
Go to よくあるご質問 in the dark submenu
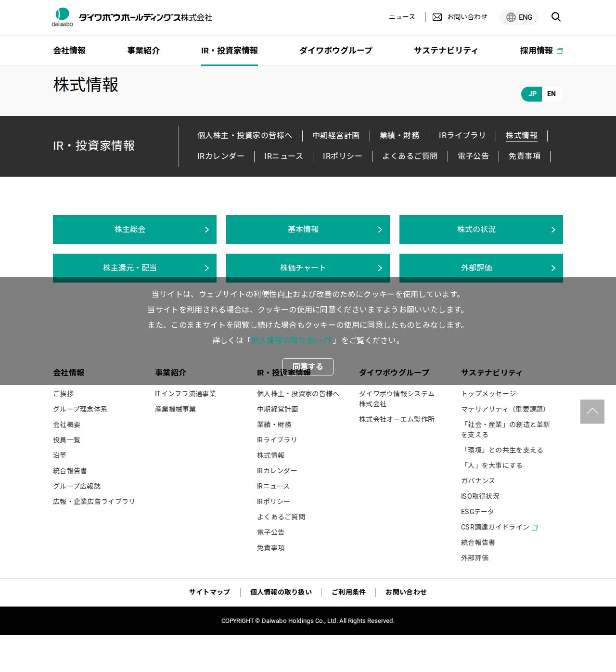click(410, 156)
